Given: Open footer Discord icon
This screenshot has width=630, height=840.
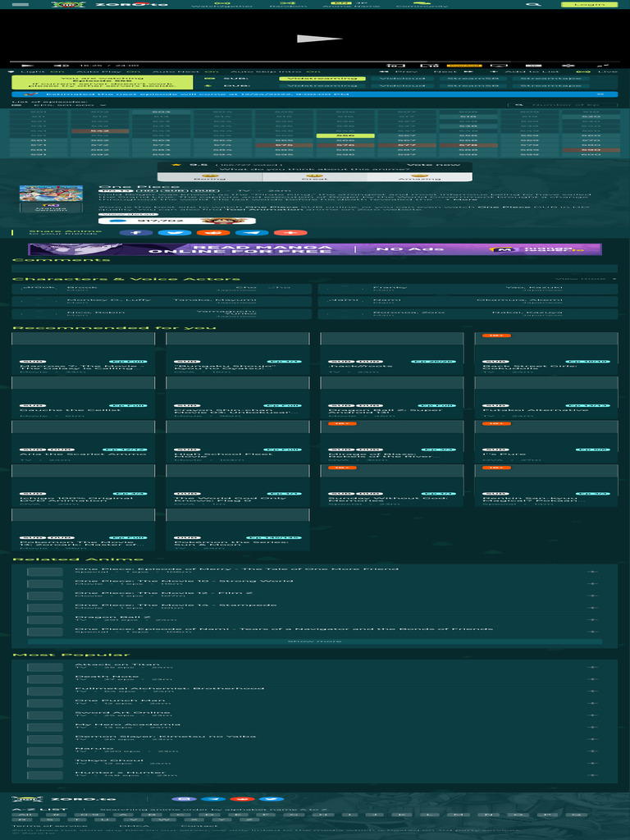Looking at the screenshot, I should tap(184, 799).
